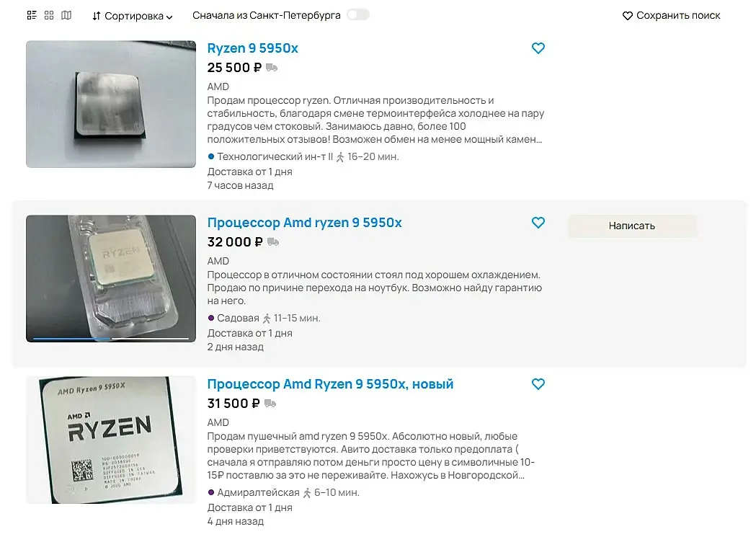Open third listing's Ryzen chip photo
The width and height of the screenshot is (756, 542).
pyautogui.click(x=111, y=440)
